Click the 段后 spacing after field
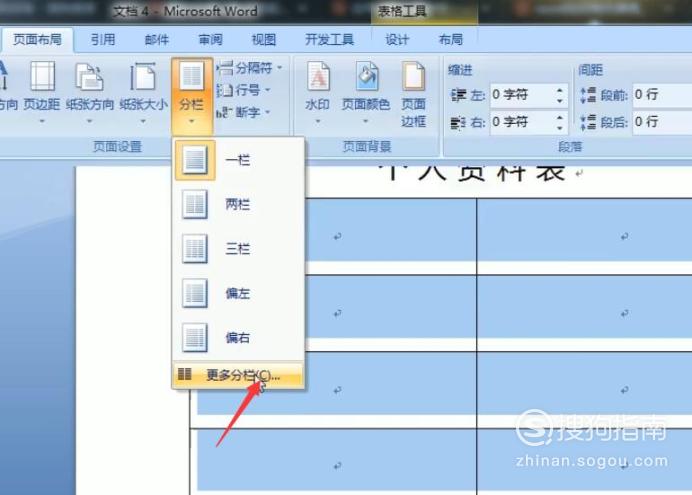692x495 pixels. (x=662, y=122)
